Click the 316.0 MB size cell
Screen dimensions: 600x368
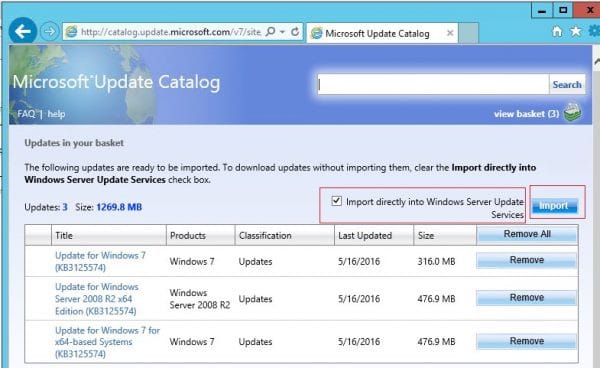[436, 262]
